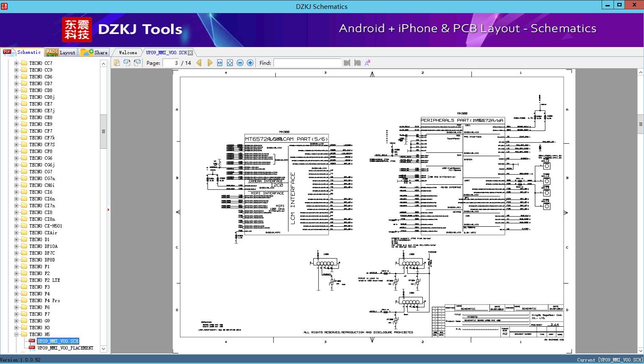Click the second overlapping-pages toolbar icon
Viewport: 644px width, 364px height.
[x=127, y=63]
